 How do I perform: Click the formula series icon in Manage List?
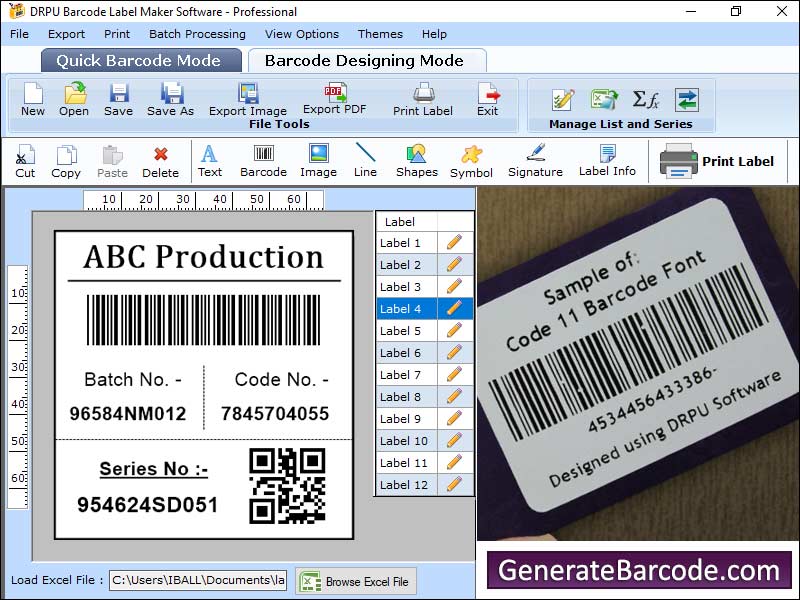(645, 99)
